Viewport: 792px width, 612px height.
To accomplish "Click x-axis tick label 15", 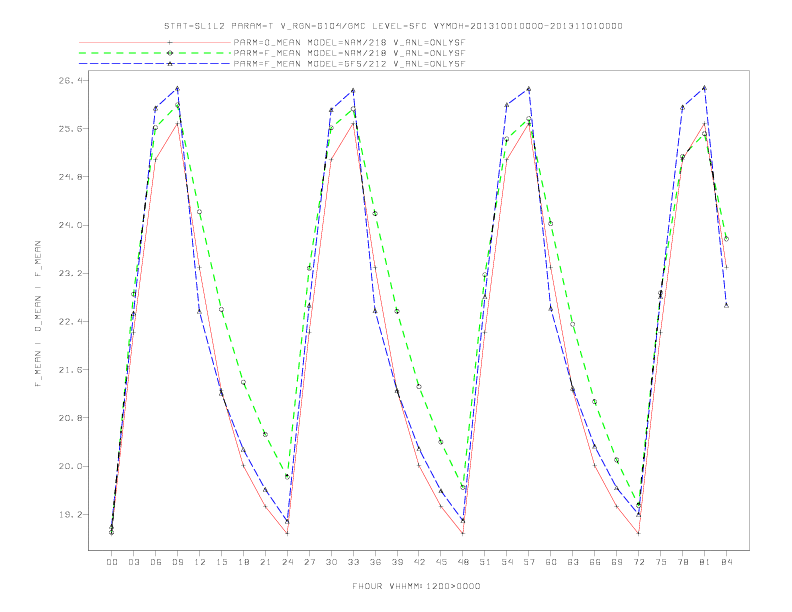I will click(x=221, y=562).
